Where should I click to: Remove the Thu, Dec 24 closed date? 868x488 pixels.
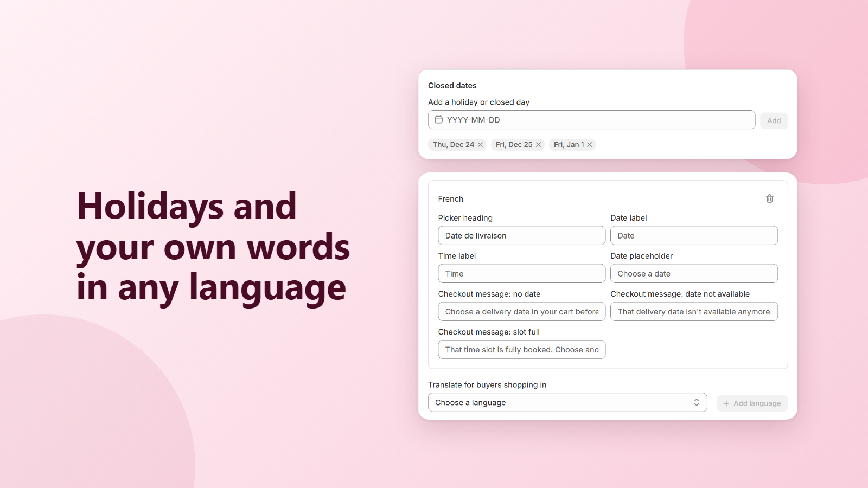point(480,145)
